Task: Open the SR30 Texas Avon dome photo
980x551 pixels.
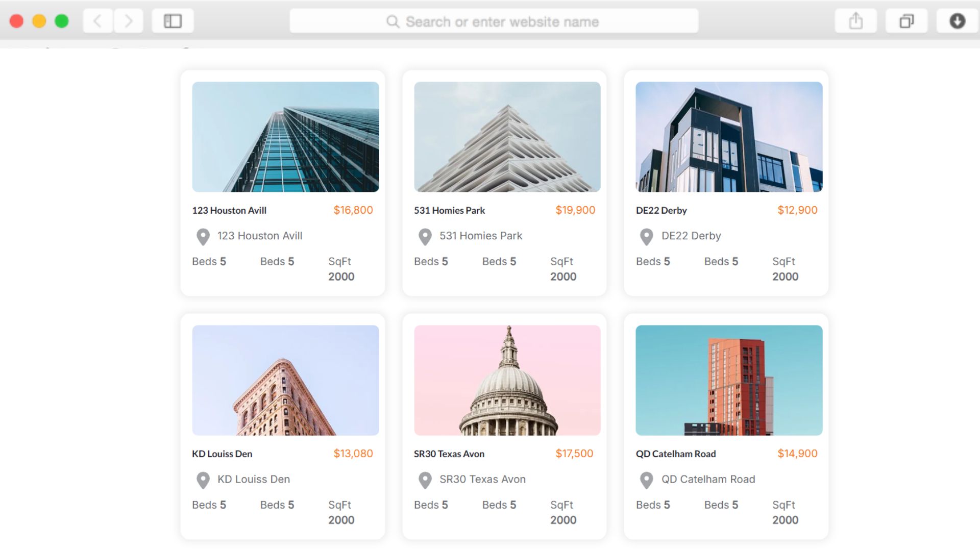Action: (507, 380)
